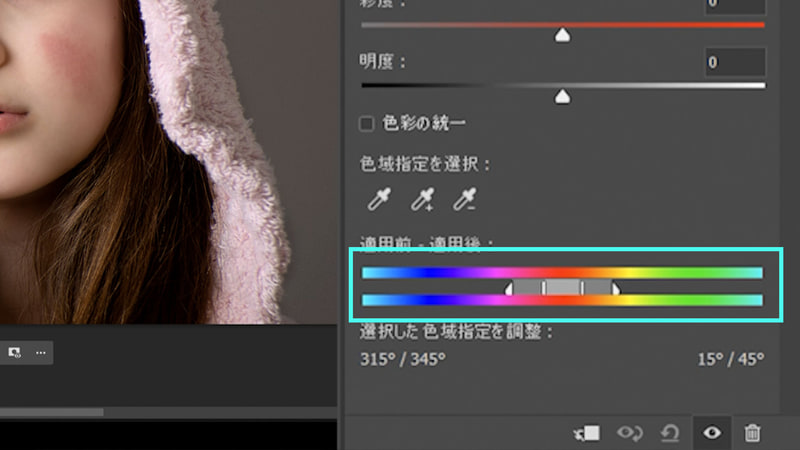Viewport: 800px width, 450px height.
Task: Click the 選択した色域指定を調整 label
Action: pos(457,332)
